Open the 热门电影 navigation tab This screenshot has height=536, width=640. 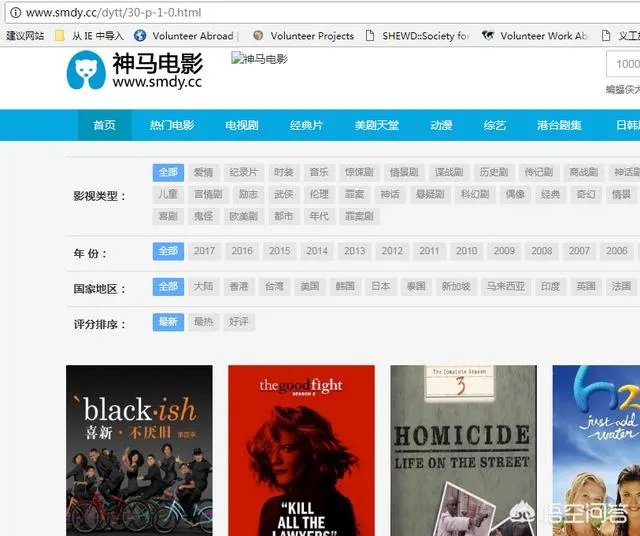(172, 125)
